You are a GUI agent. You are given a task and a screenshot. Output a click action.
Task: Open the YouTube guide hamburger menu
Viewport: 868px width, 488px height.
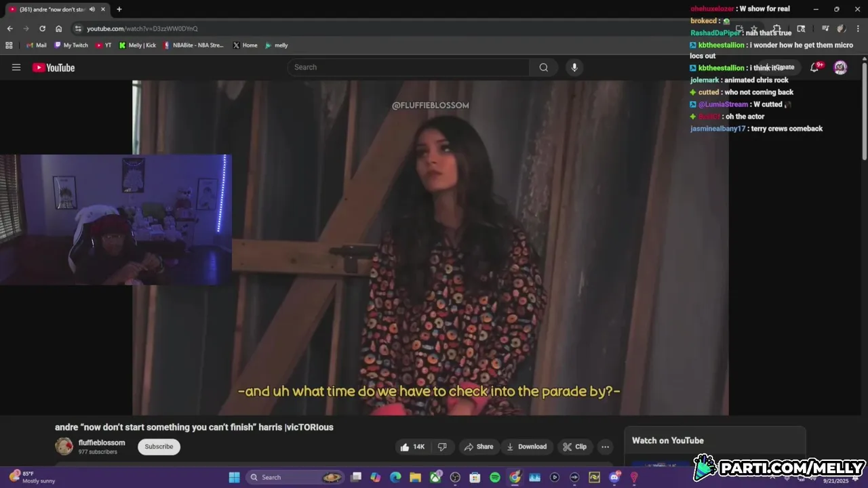(x=16, y=67)
